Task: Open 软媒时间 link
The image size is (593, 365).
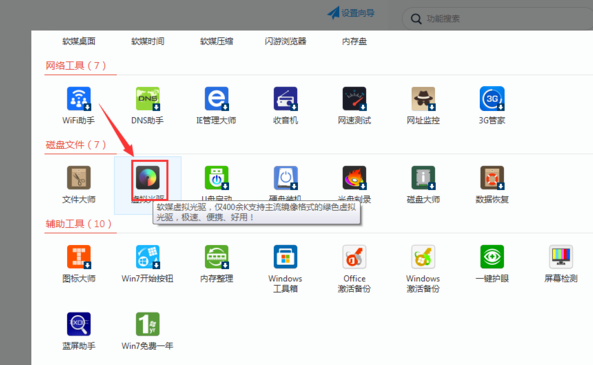Action: point(147,41)
